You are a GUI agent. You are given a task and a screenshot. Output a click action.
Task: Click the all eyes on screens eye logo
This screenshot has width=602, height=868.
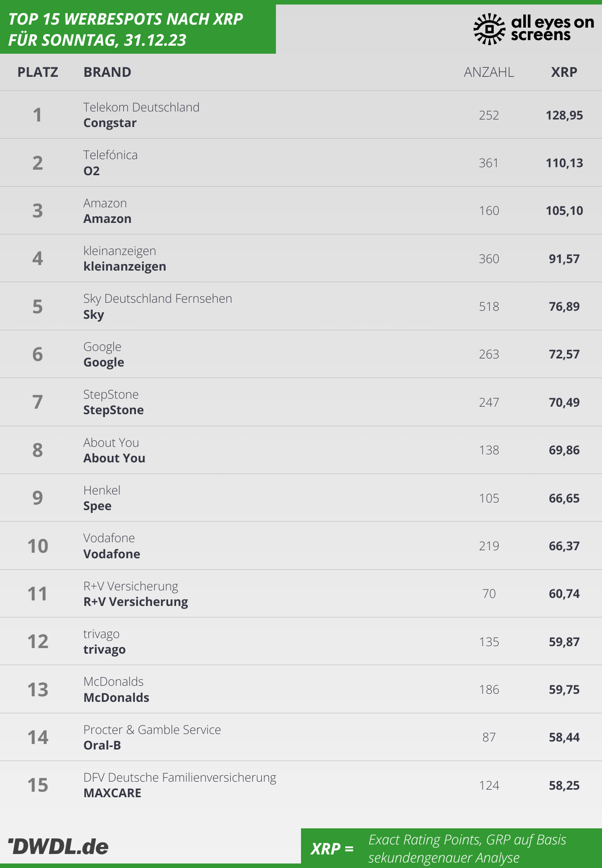[x=489, y=29]
